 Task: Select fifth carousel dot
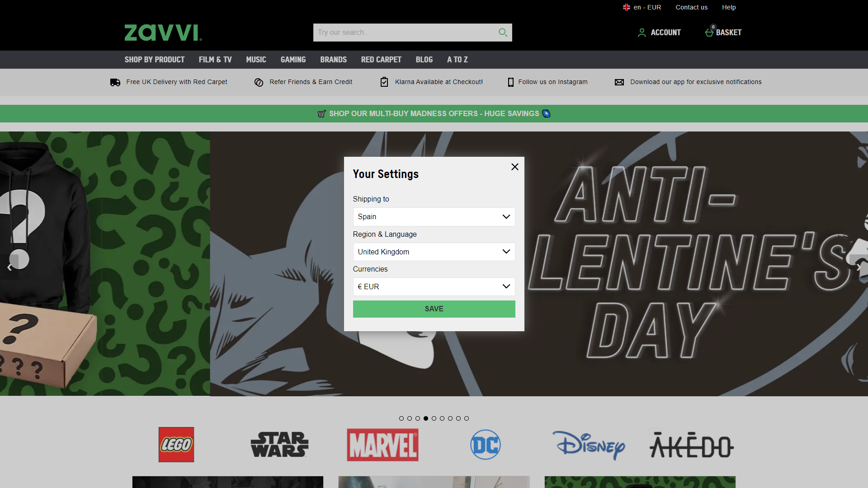434,418
